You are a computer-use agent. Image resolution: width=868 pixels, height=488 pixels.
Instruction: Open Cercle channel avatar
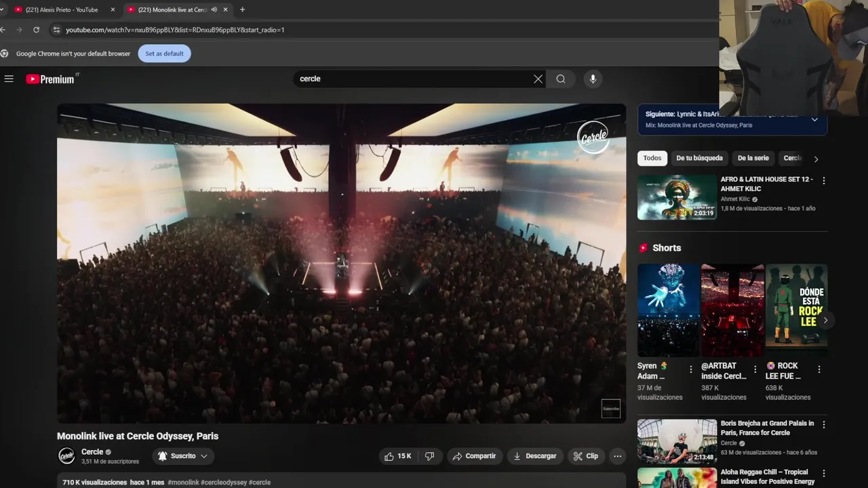[66, 456]
